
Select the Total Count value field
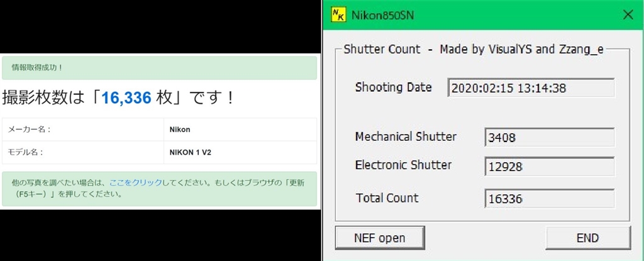pos(550,199)
